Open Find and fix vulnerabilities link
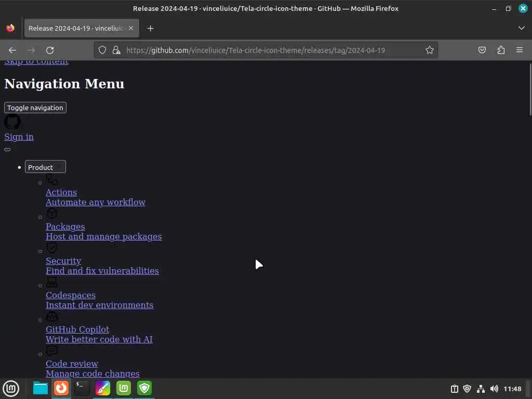Image resolution: width=532 pixels, height=399 pixels. 102,271
